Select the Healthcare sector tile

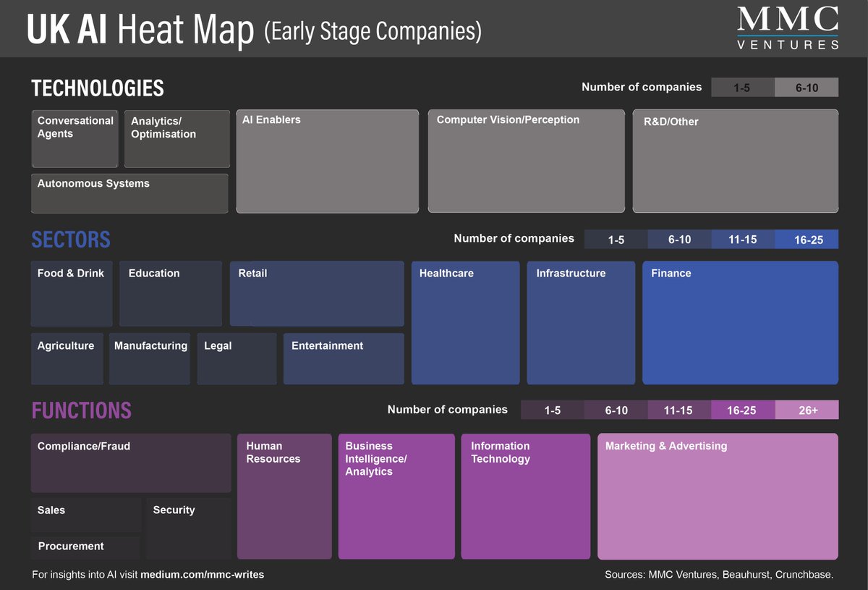click(465, 322)
